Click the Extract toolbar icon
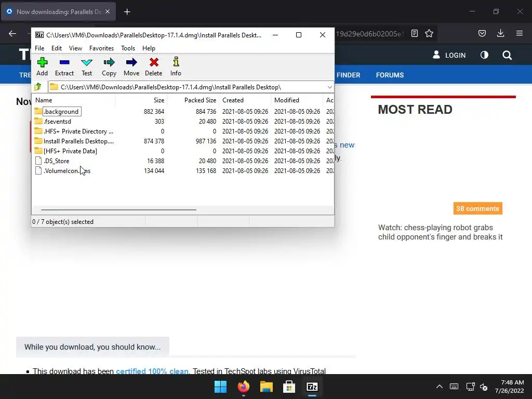 point(64,66)
